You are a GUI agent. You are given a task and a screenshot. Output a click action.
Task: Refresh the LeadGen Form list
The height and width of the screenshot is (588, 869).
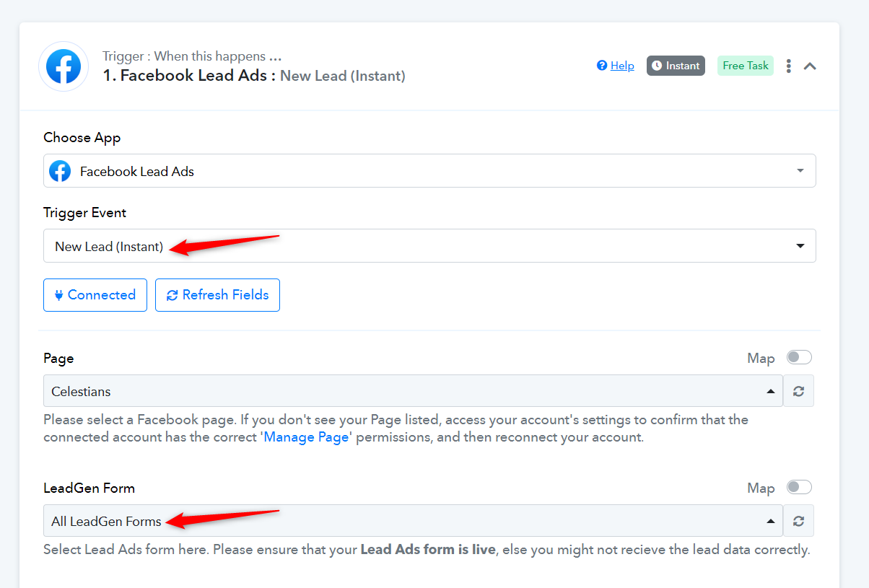pos(798,521)
